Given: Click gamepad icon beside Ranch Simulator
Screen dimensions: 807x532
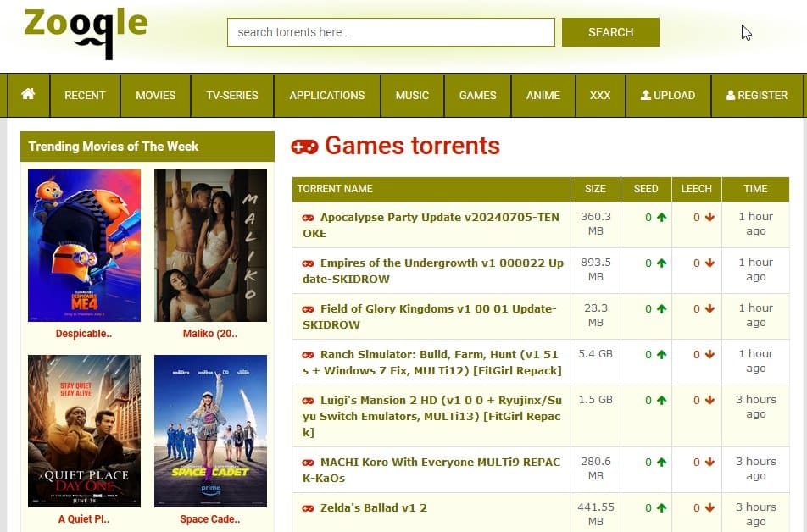Looking at the screenshot, I should [x=308, y=355].
